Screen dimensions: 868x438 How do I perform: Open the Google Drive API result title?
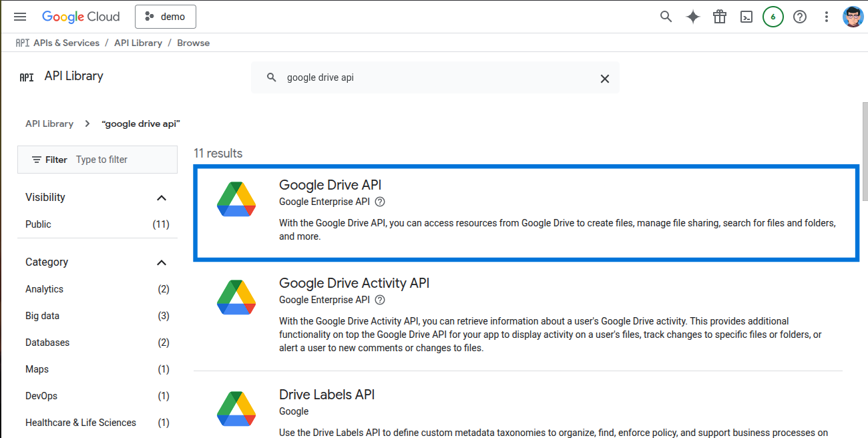pyautogui.click(x=330, y=185)
